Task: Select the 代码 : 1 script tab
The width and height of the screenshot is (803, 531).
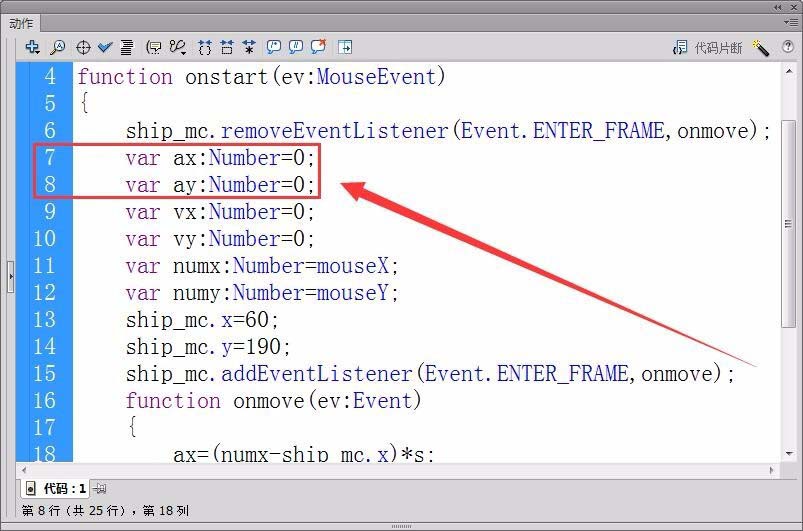Action: [x=55, y=488]
